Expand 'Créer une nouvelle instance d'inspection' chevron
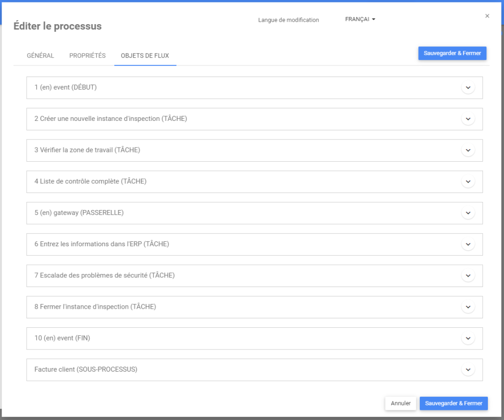 click(x=468, y=119)
